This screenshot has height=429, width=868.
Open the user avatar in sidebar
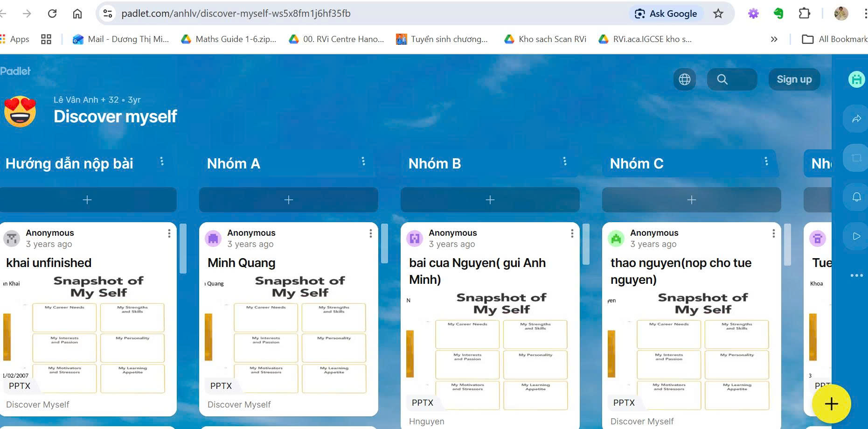tap(856, 79)
